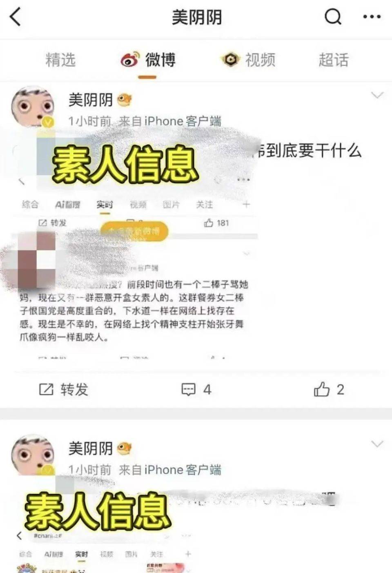Image resolution: width=392 pixels, height=573 pixels.
Task: Open comments showing 4 replies
Action: pyautogui.click(x=196, y=390)
